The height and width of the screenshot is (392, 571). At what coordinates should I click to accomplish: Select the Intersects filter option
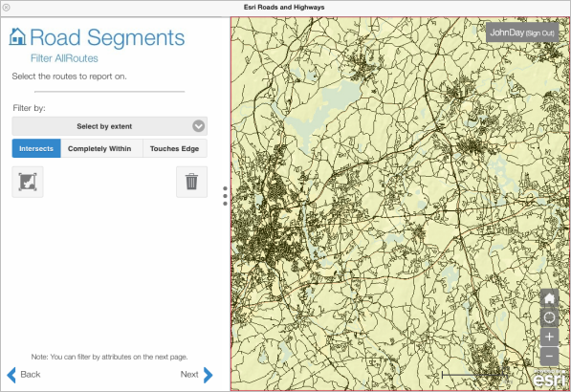(x=36, y=148)
